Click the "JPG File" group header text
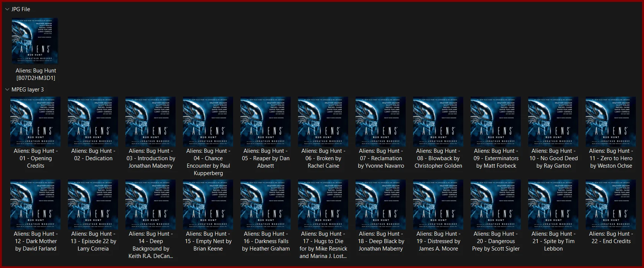Image resolution: width=644 pixels, height=268 pixels. [21, 9]
